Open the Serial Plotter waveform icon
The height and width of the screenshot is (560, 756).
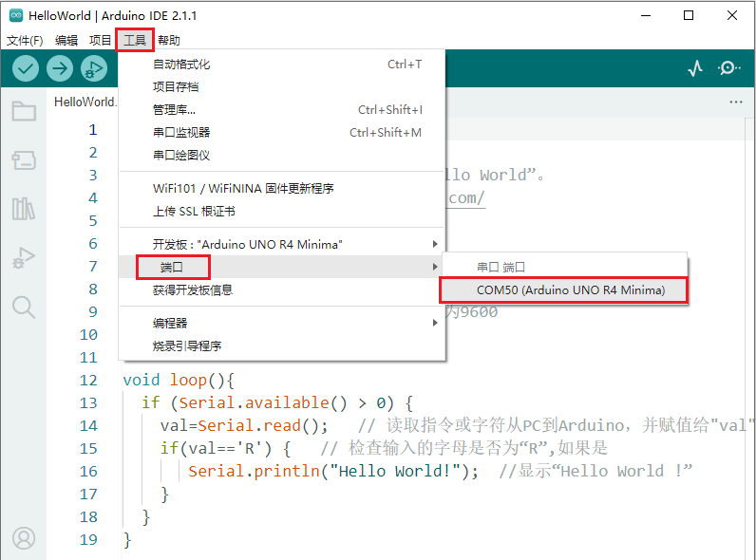(x=695, y=68)
